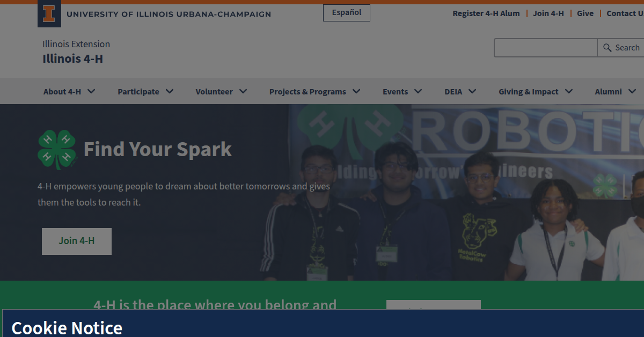Select the Events menu label

pos(395,92)
